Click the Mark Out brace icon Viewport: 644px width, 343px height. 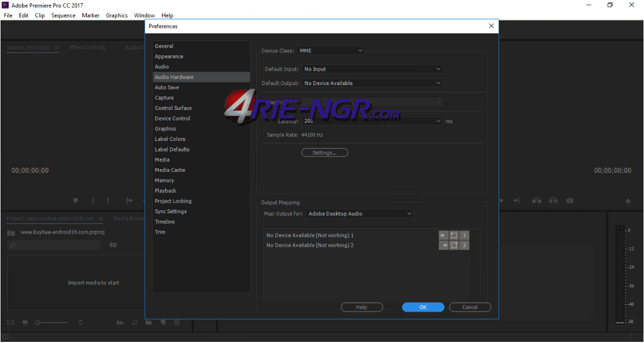[x=108, y=200]
